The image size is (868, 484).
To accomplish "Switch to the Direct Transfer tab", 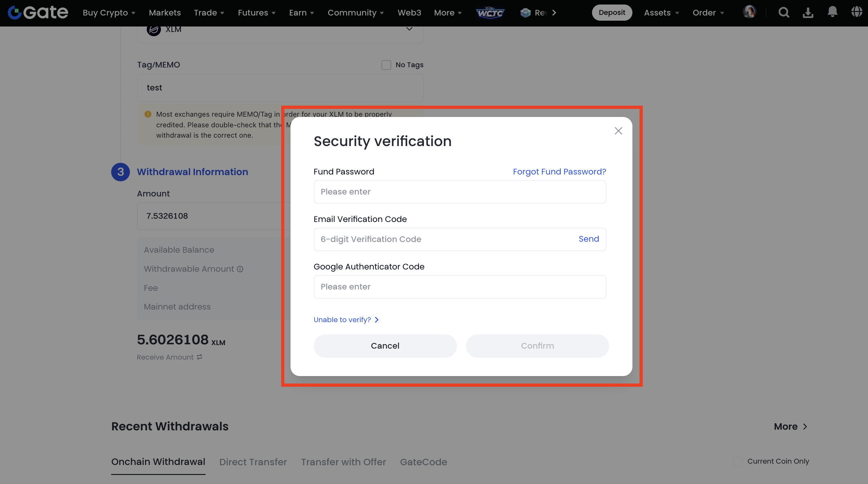I will [253, 462].
